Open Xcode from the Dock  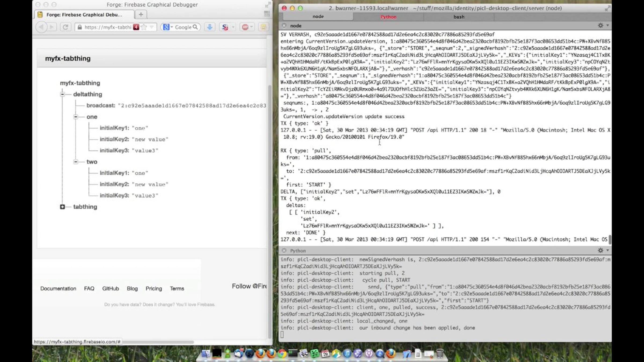point(407,354)
